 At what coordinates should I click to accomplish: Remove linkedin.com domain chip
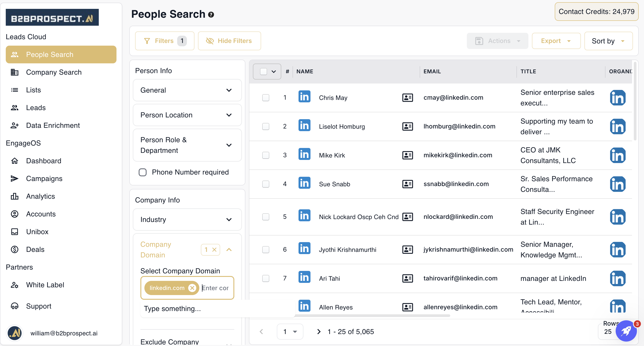192,288
